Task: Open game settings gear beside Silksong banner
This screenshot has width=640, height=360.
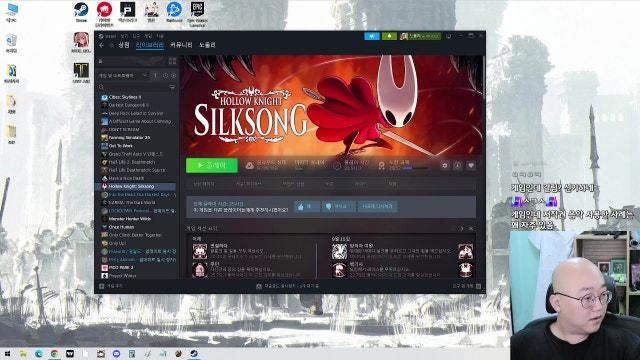Action: [x=445, y=165]
